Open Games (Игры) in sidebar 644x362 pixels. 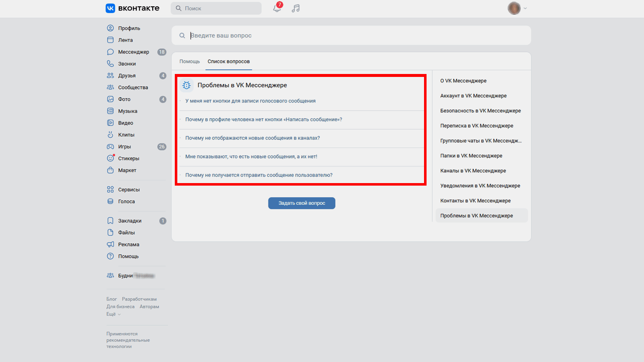[x=124, y=147]
